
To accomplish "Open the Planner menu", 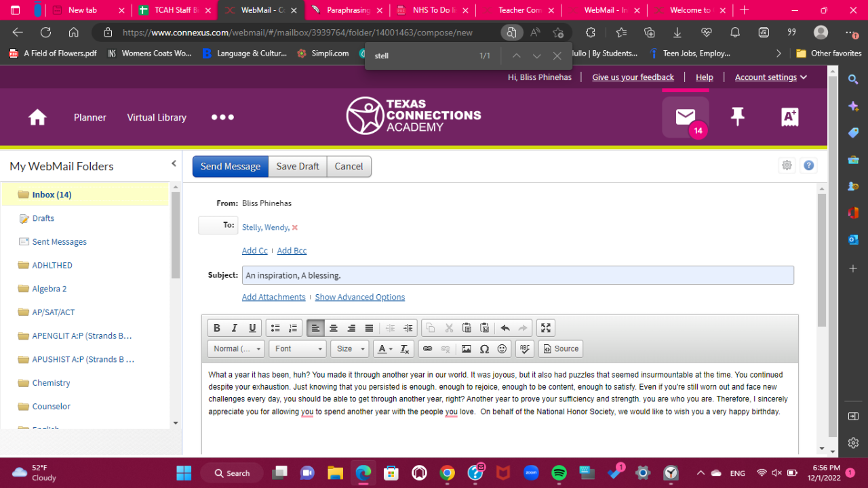I will click(x=90, y=117).
